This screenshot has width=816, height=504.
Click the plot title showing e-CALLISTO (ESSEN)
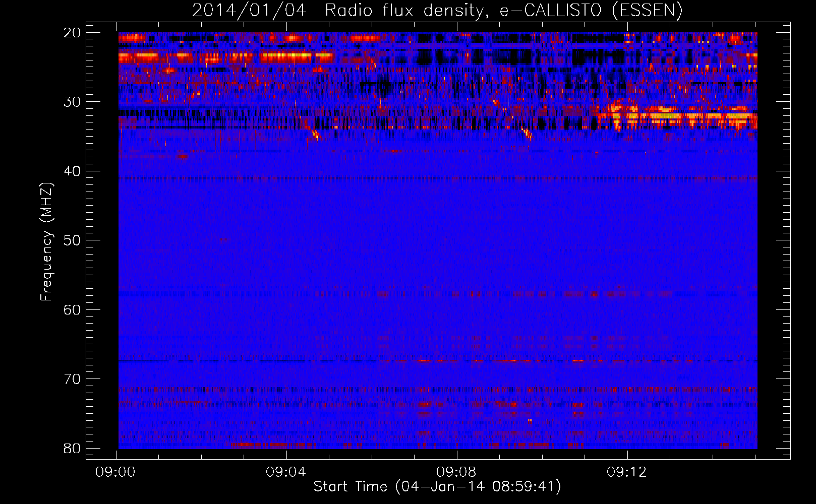[437, 10]
